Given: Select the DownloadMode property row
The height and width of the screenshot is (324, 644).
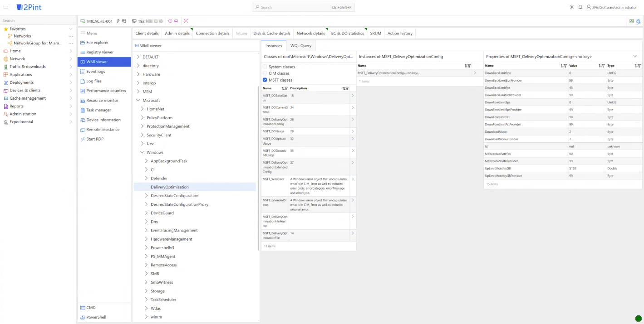Looking at the screenshot, I should (563, 132).
